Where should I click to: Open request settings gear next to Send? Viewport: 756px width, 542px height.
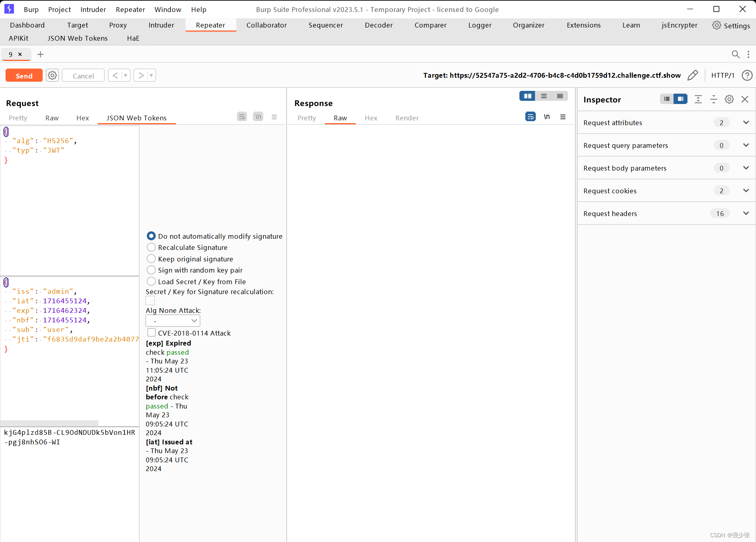[52, 75]
